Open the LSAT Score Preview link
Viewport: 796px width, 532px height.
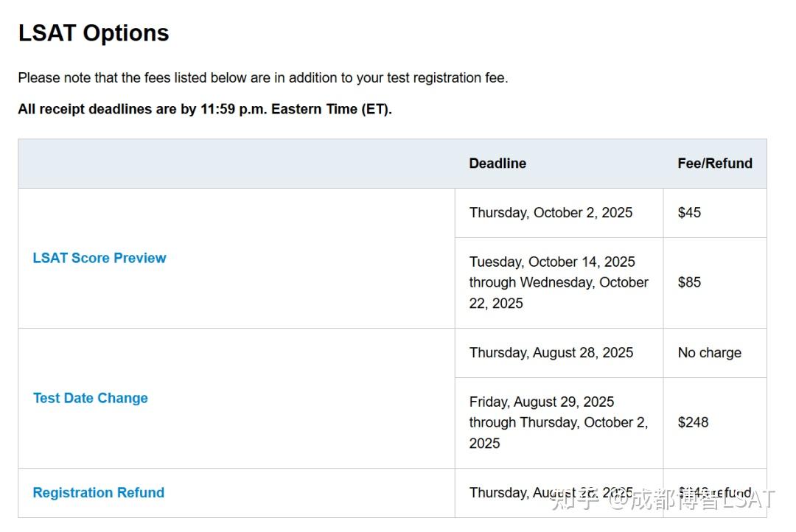point(99,258)
